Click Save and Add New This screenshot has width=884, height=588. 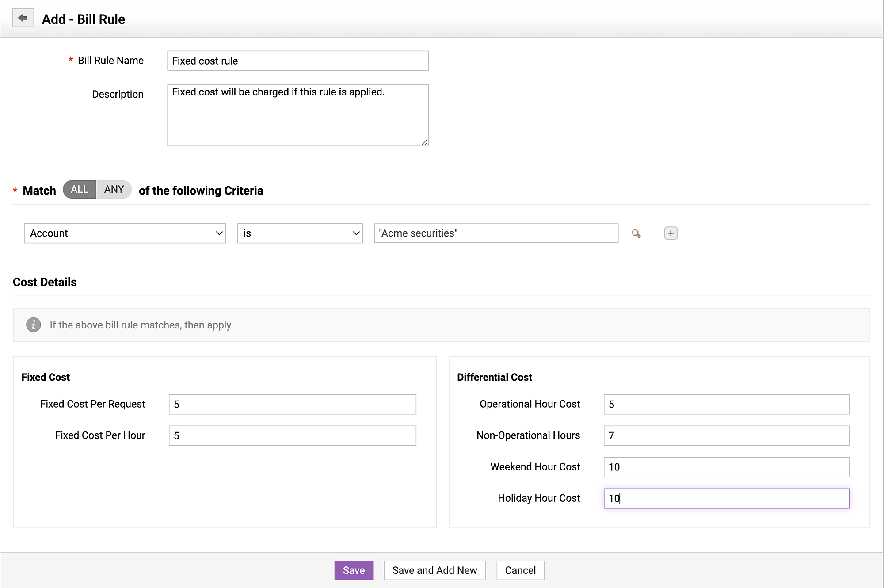(434, 570)
